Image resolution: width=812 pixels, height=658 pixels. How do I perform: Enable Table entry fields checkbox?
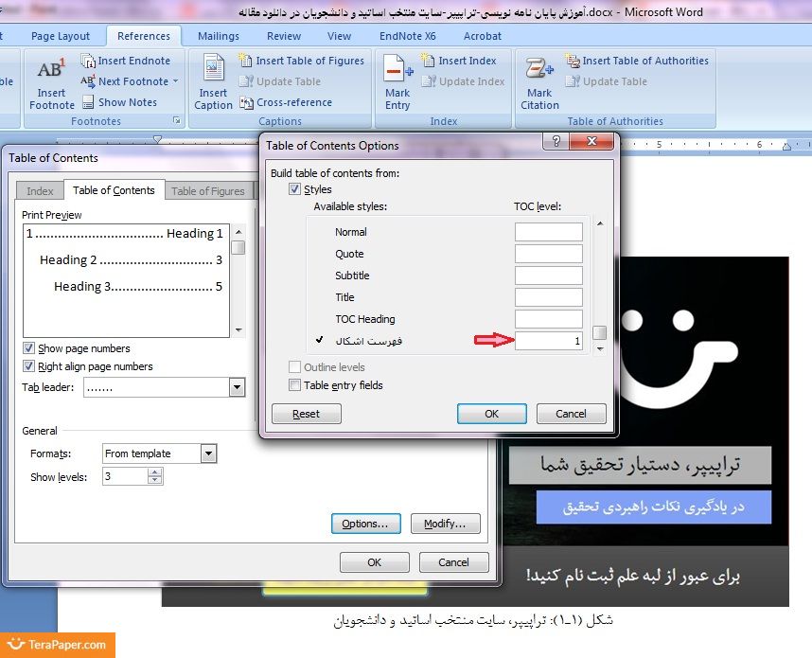(x=295, y=385)
